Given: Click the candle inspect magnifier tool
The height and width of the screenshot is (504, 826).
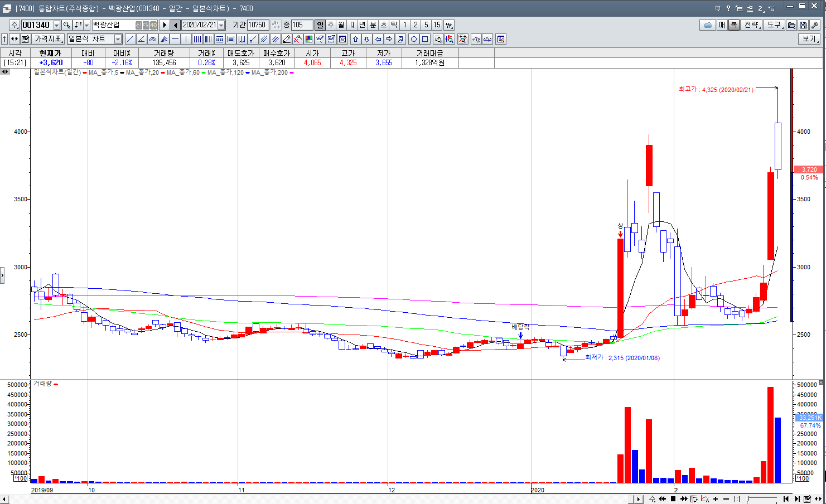Looking at the screenshot, I should click(x=450, y=39).
